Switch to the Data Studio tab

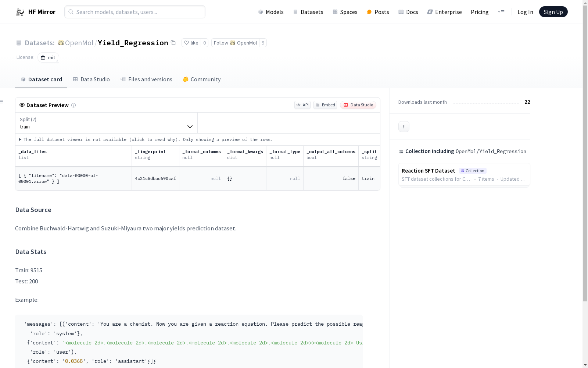[x=91, y=79]
